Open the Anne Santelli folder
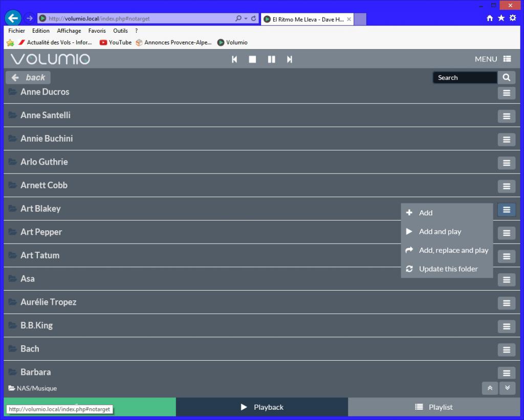Screen dimensions: 524x420 pyautogui.click(x=46, y=115)
